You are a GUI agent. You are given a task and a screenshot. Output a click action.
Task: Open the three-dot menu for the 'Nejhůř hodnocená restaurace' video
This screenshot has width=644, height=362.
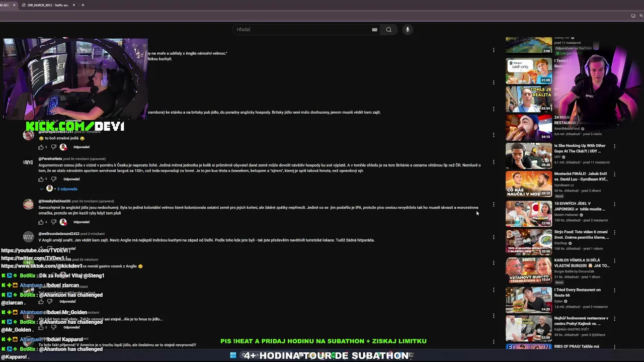coord(614,319)
